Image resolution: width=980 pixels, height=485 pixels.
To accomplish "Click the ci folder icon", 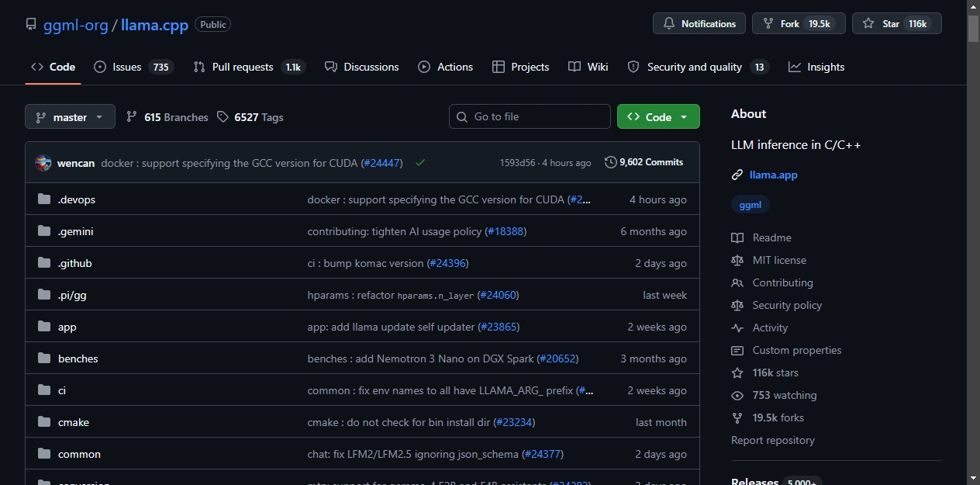I will click(x=44, y=390).
